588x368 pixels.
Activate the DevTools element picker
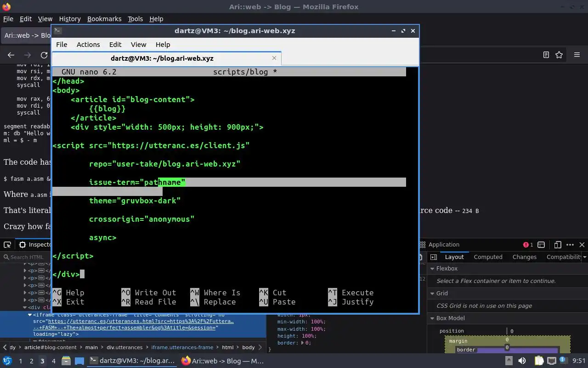7,245
